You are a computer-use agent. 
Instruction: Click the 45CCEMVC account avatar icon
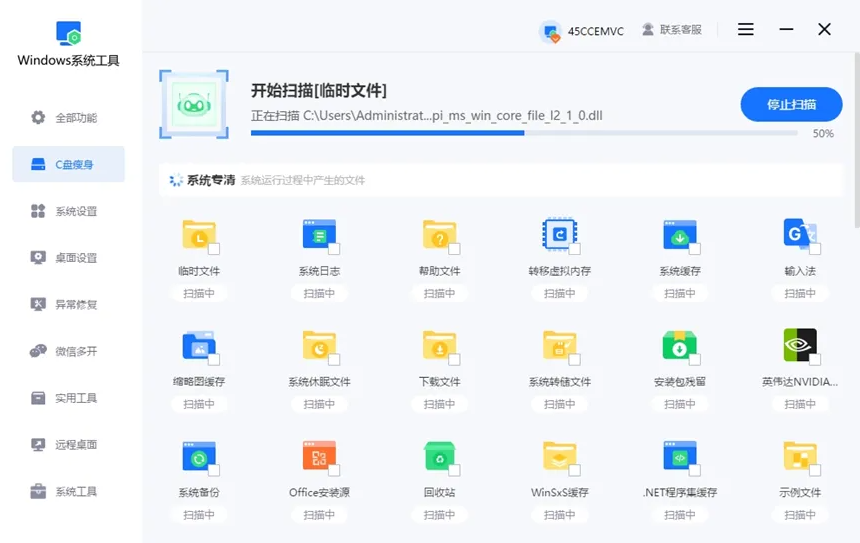pos(550,31)
